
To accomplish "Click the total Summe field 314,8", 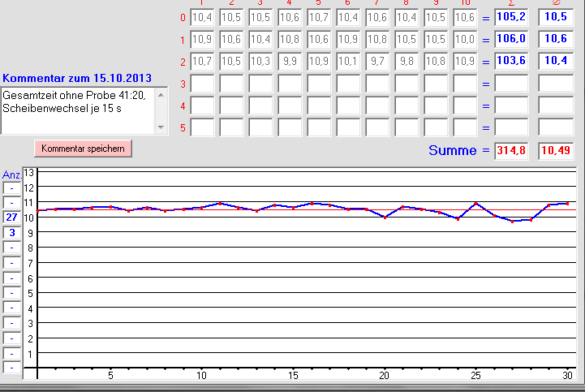I will pyautogui.click(x=510, y=150).
